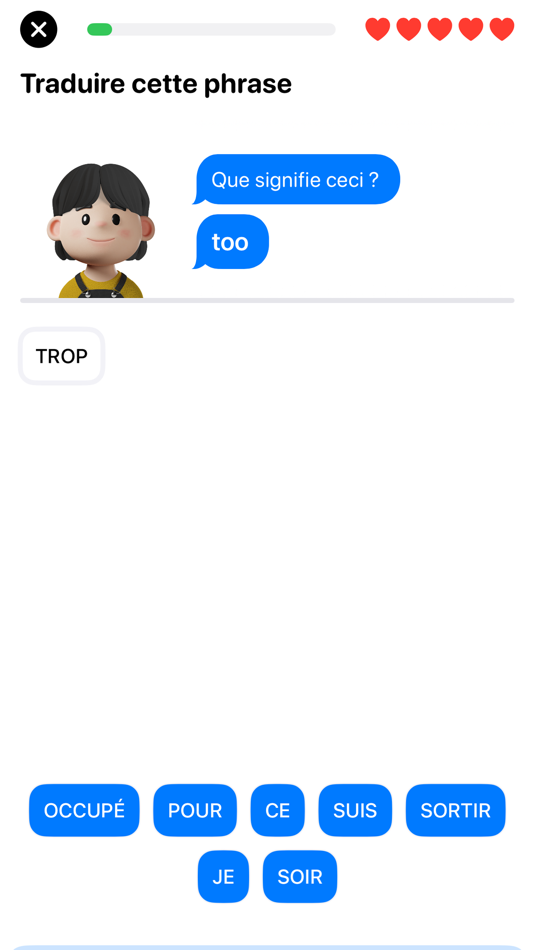Tap the first red heart icon
The height and width of the screenshot is (950, 534).
[378, 29]
